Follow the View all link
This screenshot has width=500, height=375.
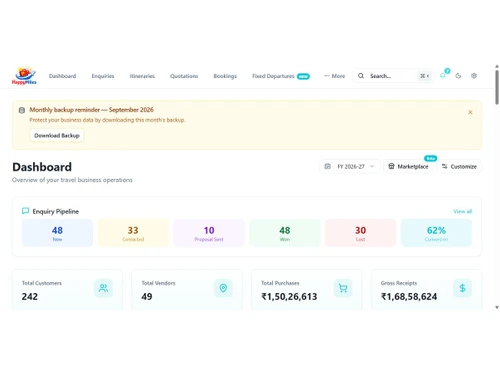coord(463,211)
